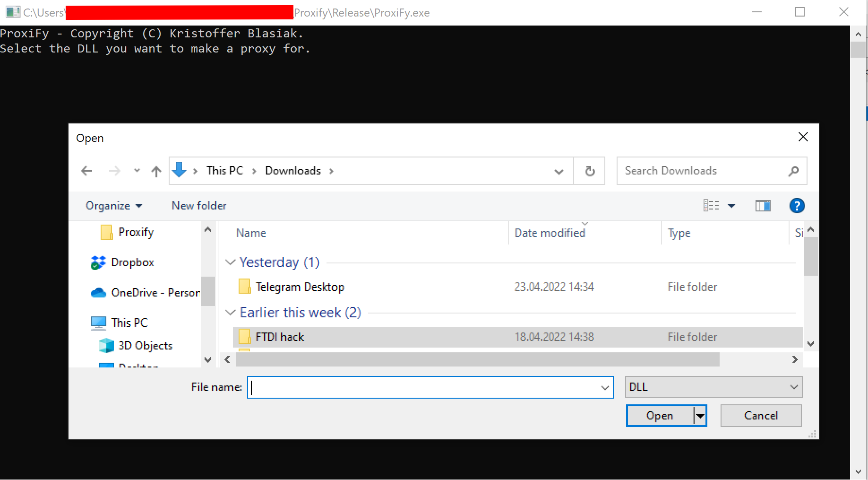Viewport: 868px width, 480px height.
Task: Click the Dropbox icon in the sidebar
Action: (98, 262)
